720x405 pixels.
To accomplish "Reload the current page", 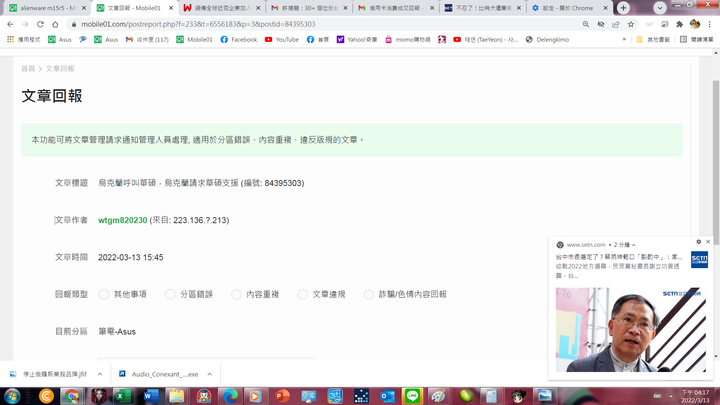I will pos(40,24).
